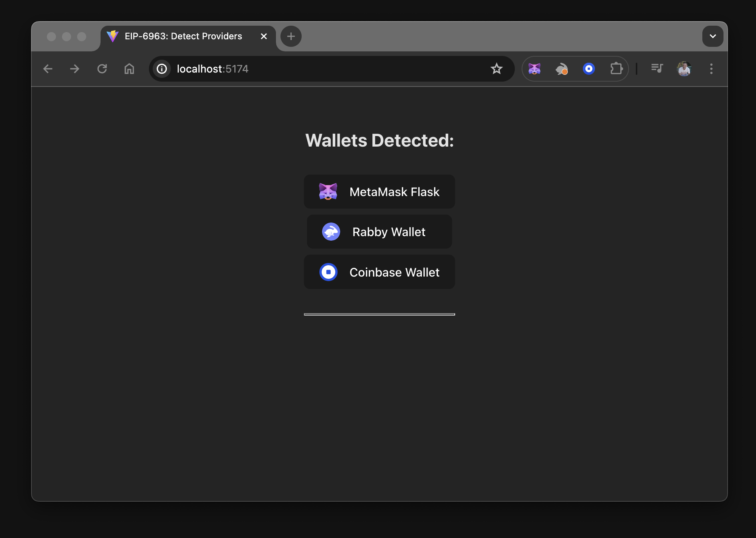Click the browser profile avatar icon
This screenshot has width=756, height=538.
[x=684, y=69]
